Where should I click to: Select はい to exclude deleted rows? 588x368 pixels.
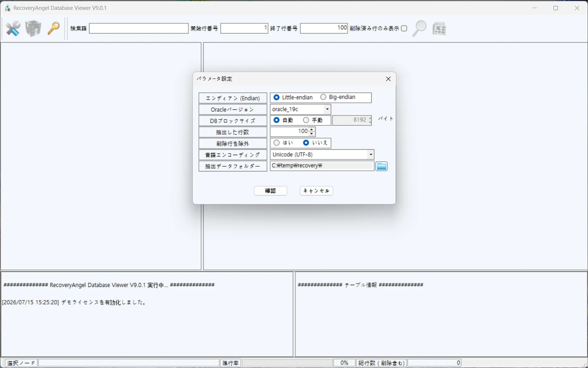tap(276, 143)
